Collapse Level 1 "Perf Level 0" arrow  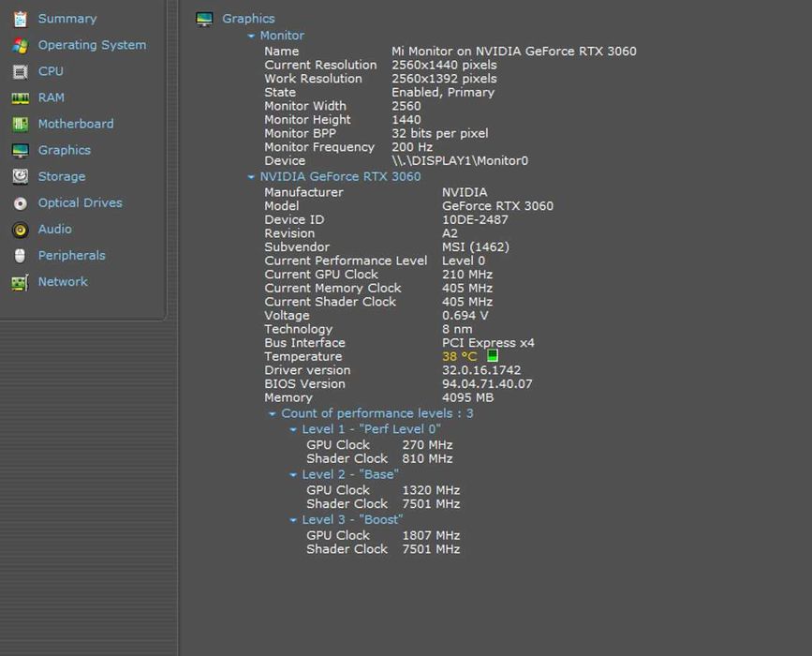tap(293, 429)
